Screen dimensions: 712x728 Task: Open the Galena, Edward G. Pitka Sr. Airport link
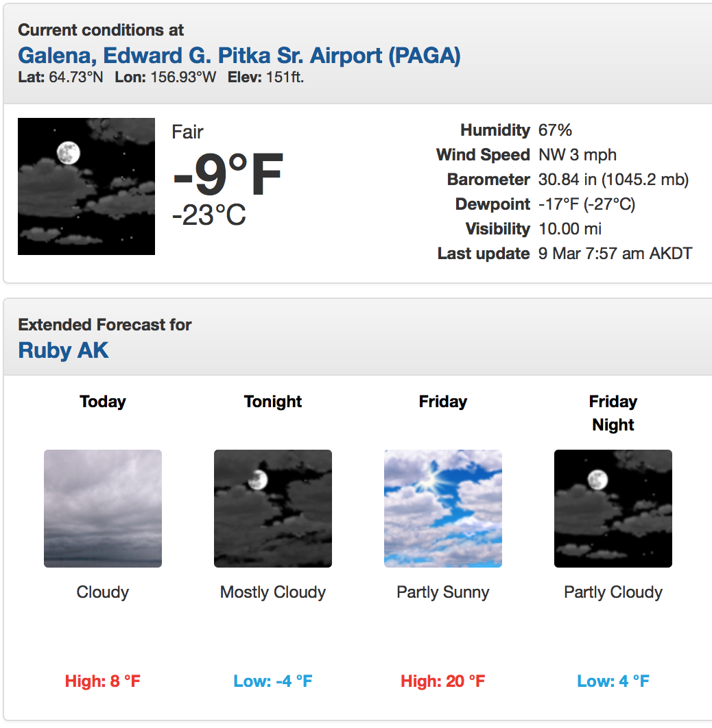(239, 56)
